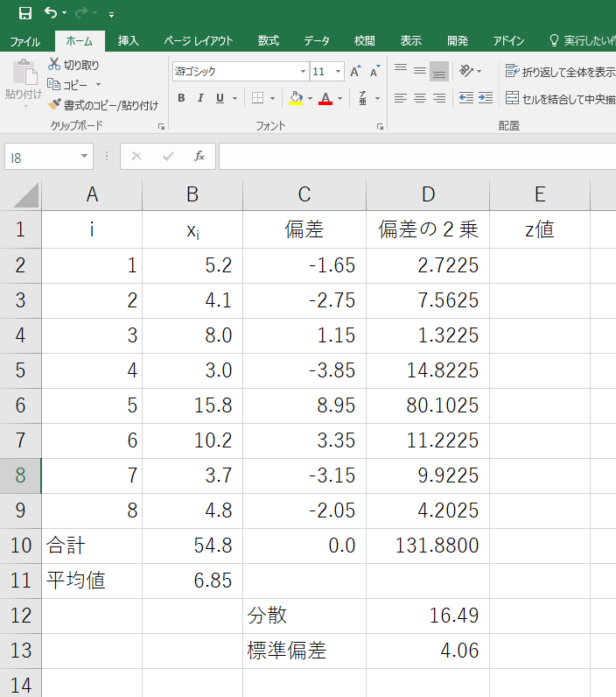This screenshot has width=616, height=697.
Task: Switch to the データ tab
Action: pos(317,41)
